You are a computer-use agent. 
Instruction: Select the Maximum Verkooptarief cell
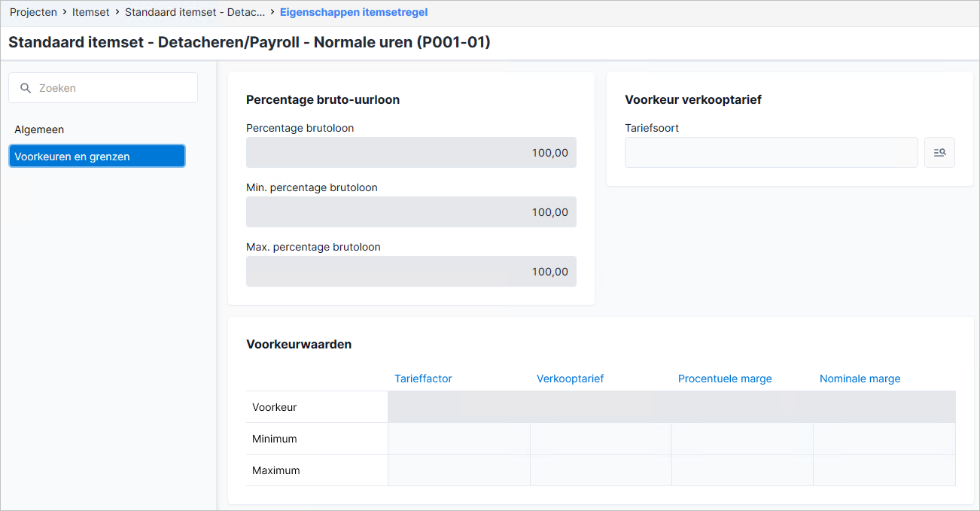(601, 470)
